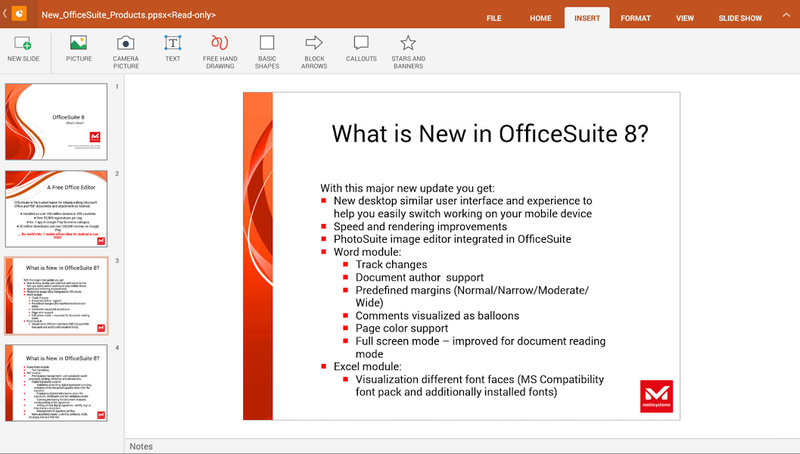Click 'PhotoSuite image editor integrated' bullet

[452, 239]
